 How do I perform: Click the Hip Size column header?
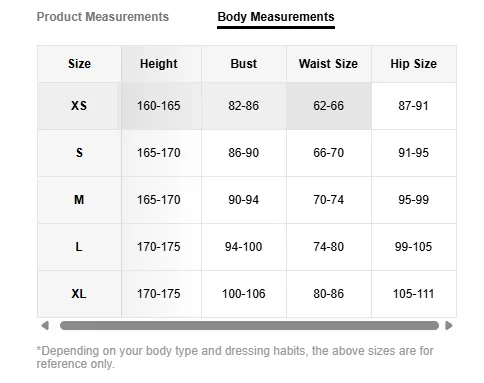[413, 64]
